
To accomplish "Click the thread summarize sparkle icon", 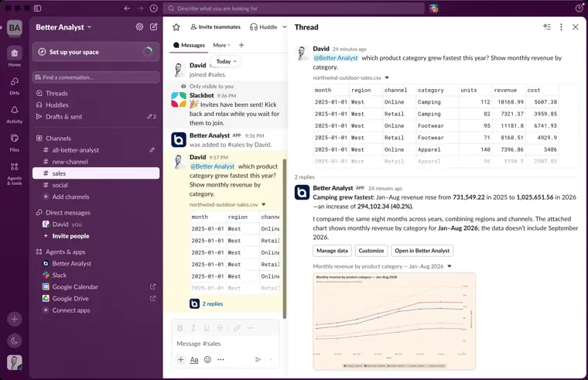I will coord(547,27).
